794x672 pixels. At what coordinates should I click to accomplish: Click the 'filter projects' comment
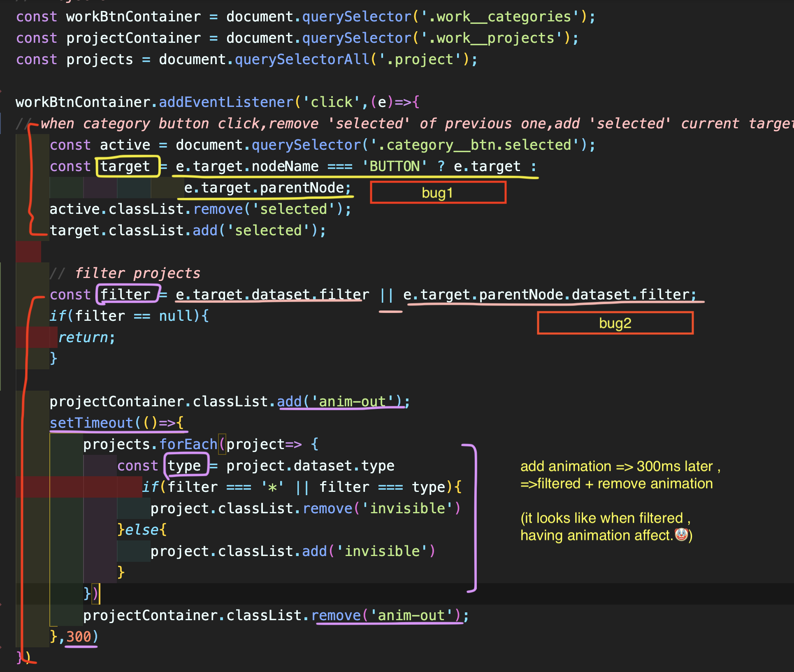pos(137,273)
